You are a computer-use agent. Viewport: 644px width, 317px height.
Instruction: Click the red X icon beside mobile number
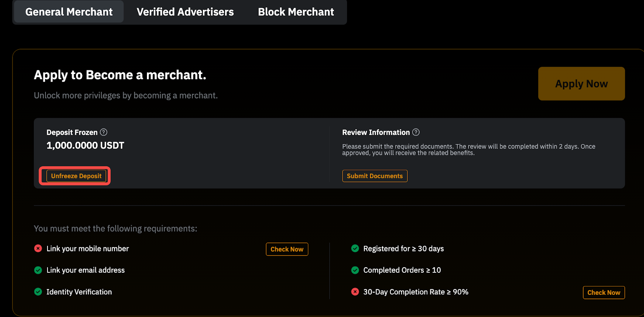click(38, 249)
